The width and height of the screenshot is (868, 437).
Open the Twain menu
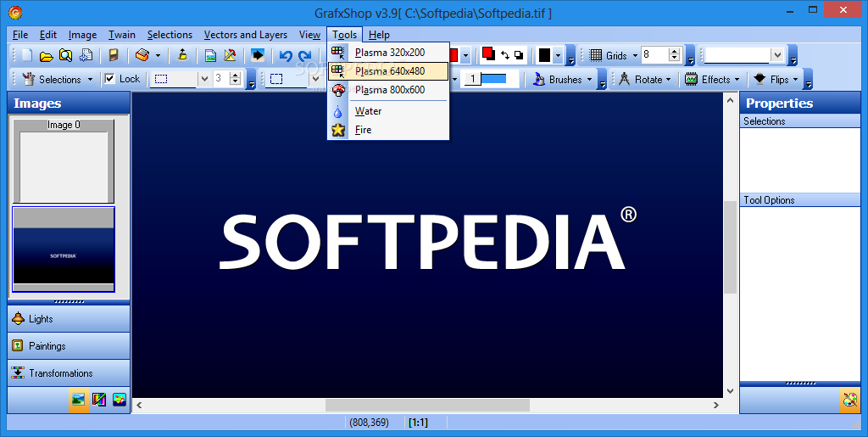pos(122,34)
